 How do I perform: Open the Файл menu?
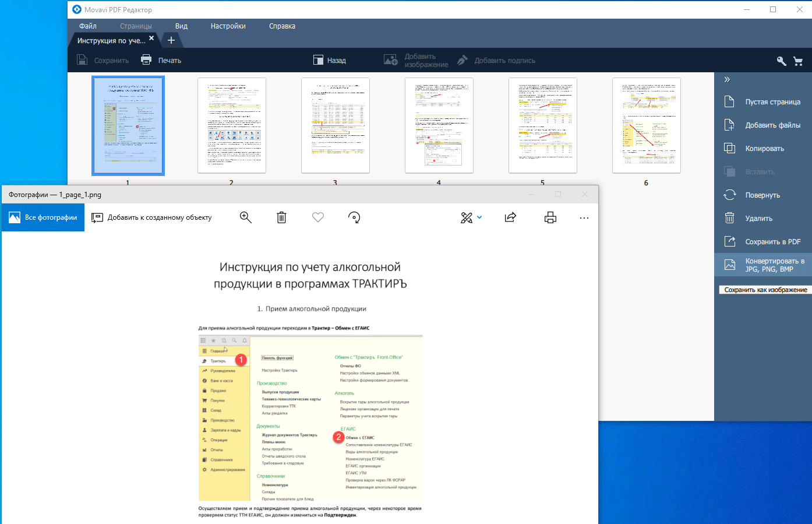(x=88, y=26)
